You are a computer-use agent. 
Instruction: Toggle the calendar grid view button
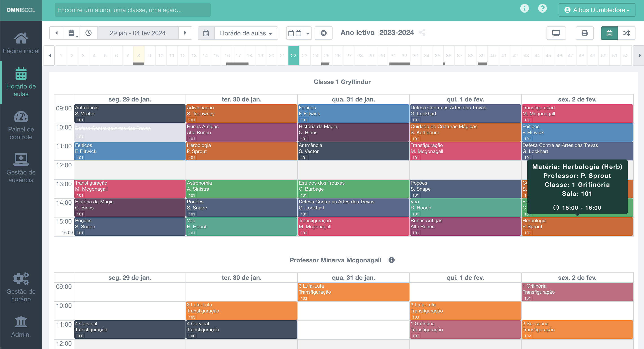pyautogui.click(x=609, y=33)
